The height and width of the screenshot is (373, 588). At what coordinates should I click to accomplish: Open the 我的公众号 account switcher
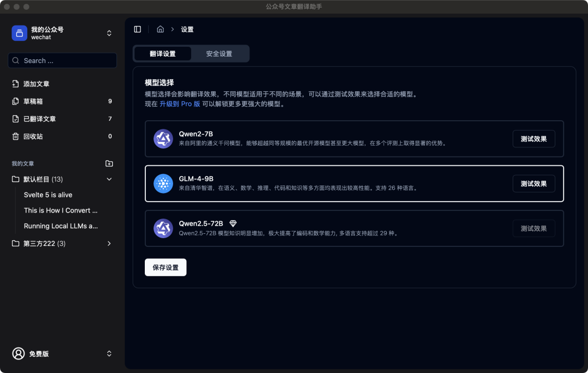[109, 33]
